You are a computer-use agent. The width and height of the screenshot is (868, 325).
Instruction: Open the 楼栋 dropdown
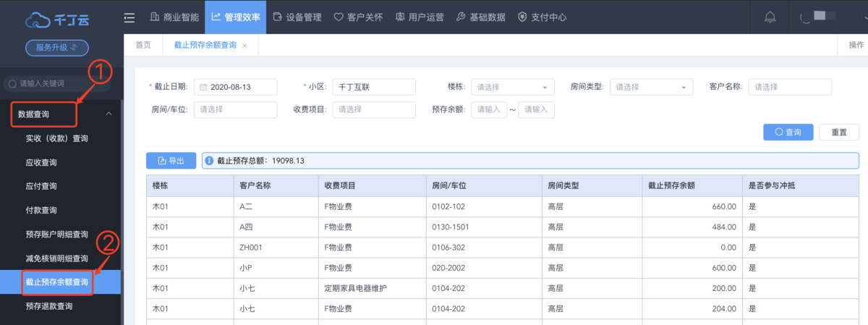(513, 87)
